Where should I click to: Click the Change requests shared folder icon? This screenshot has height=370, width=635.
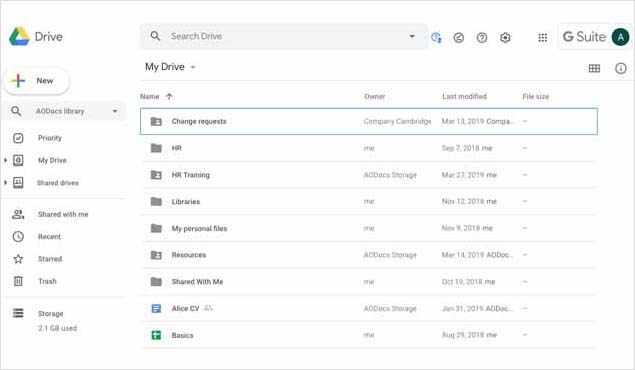coord(156,121)
